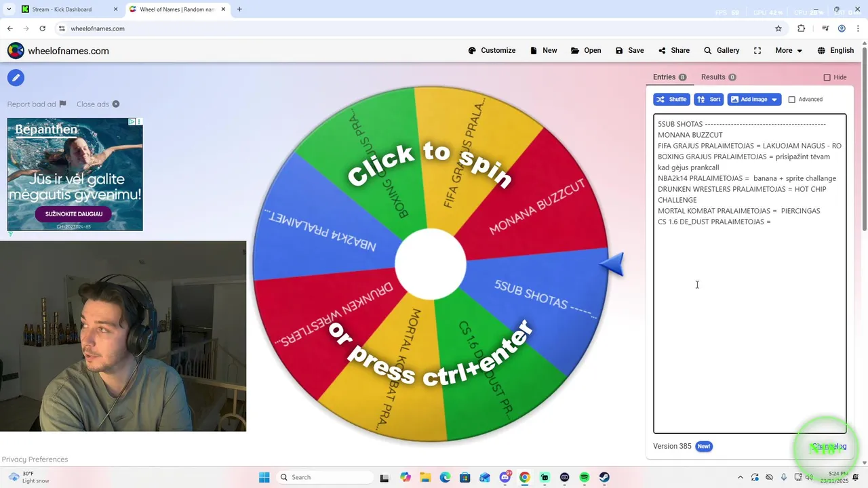Open Chrome media controls icon

[825, 28]
